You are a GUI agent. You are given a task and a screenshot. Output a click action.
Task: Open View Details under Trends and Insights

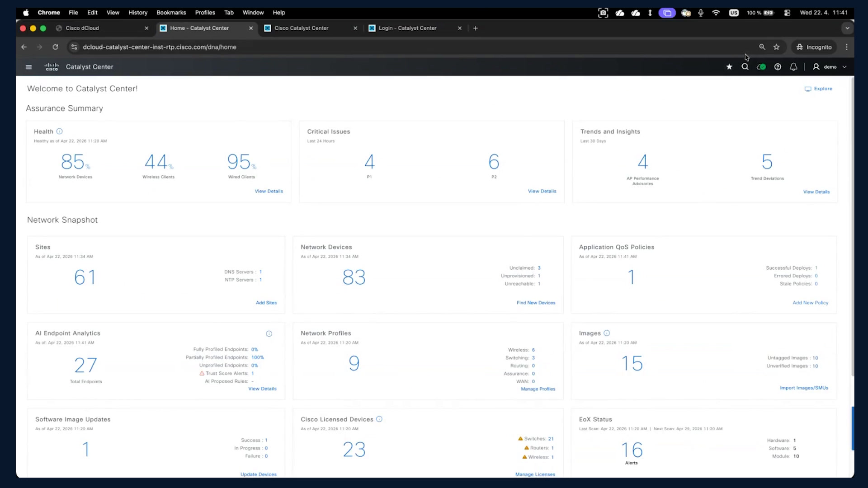[816, 192]
